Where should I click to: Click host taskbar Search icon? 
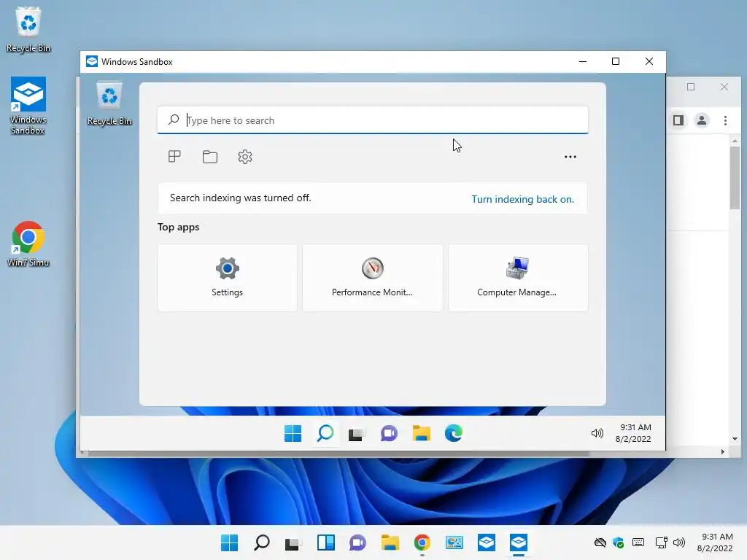click(x=262, y=542)
